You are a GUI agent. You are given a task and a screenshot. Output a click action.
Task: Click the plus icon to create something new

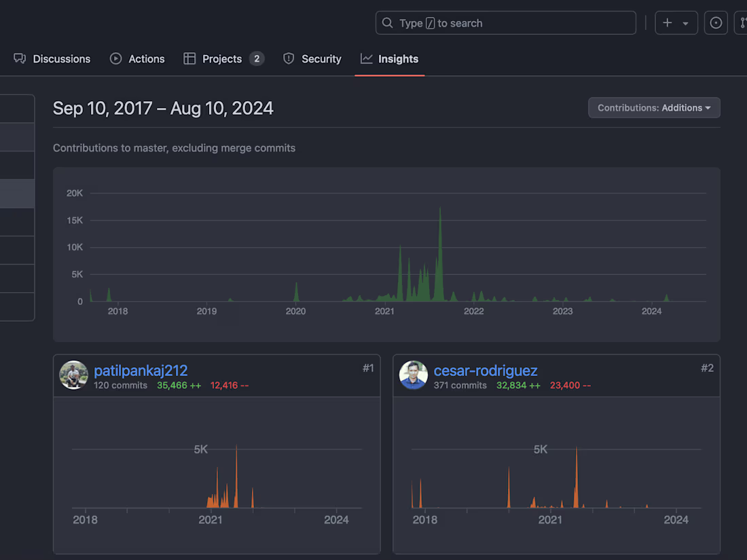[668, 22]
